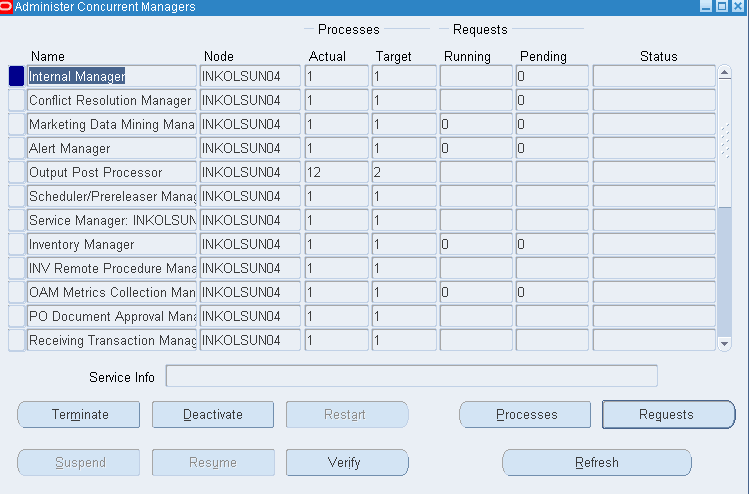Click Node field of Service Manager row
The image size is (749, 494).
click(x=250, y=220)
